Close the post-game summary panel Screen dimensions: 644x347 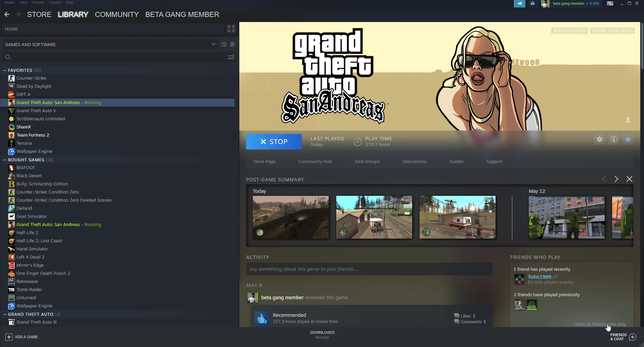[629, 179]
